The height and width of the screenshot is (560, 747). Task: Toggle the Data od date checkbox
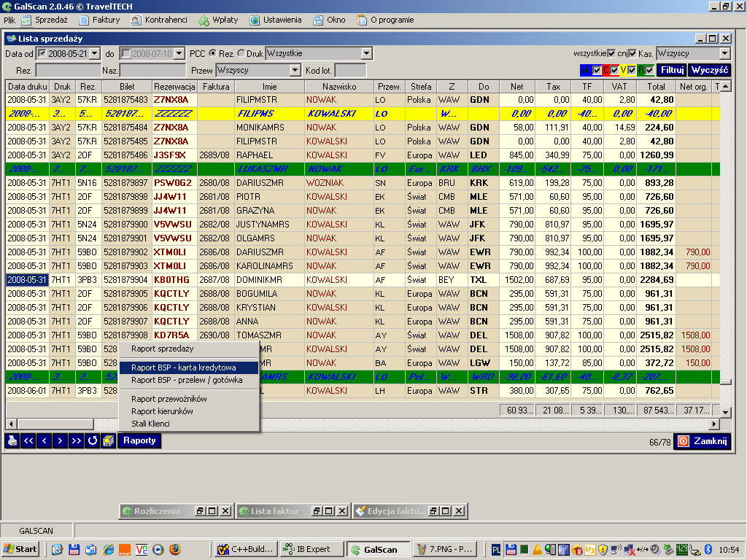(x=42, y=53)
